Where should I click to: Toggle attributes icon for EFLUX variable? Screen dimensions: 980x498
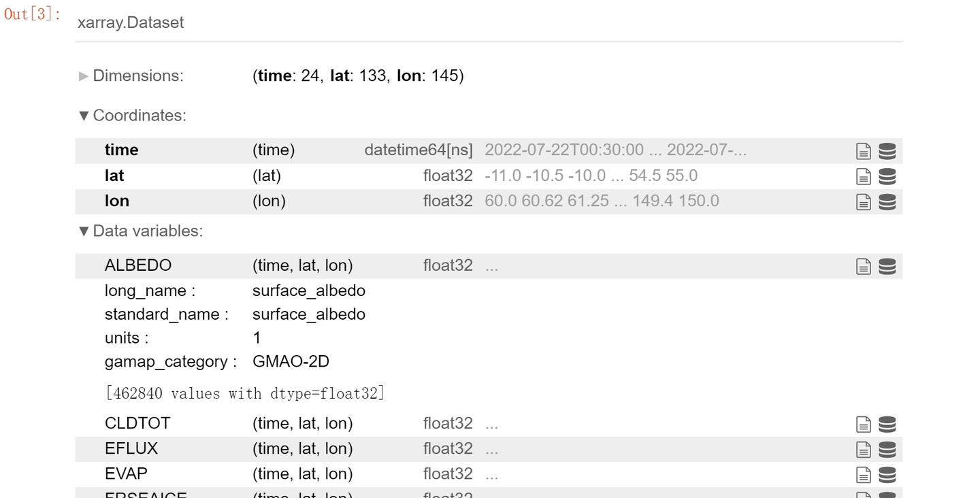863,450
